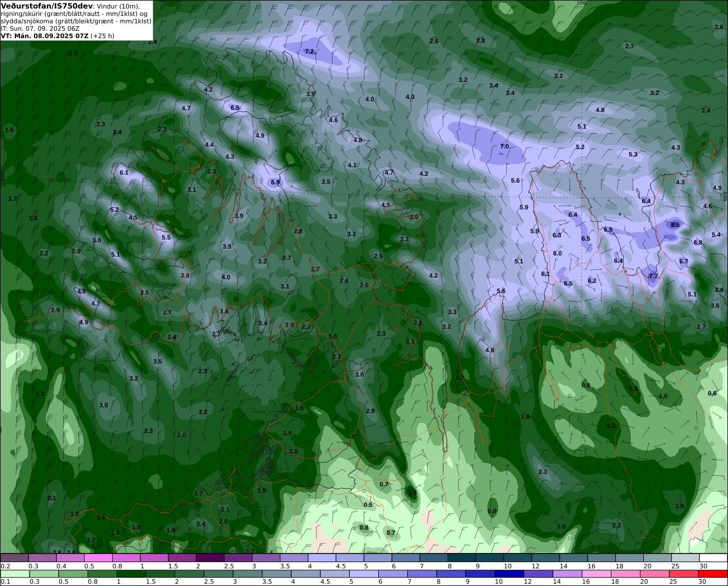Select the dark teal swatch labeled 8 in the top legend row
Screen dimensions: 728x586
[462, 558]
